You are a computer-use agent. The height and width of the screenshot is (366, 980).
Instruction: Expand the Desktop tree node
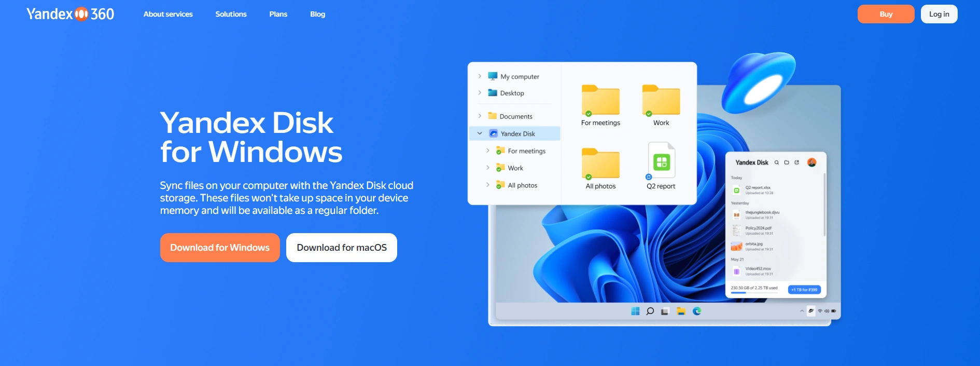point(480,93)
